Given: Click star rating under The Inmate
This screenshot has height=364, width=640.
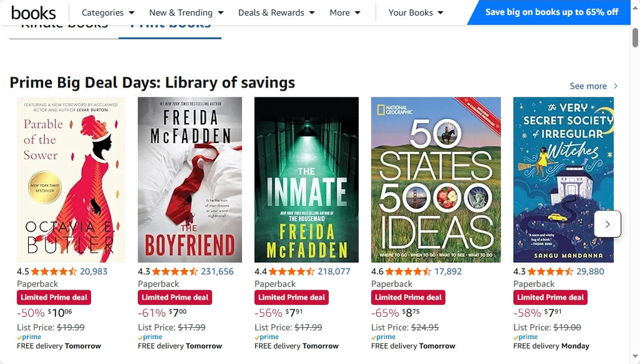Looking at the screenshot, I should point(292,272).
